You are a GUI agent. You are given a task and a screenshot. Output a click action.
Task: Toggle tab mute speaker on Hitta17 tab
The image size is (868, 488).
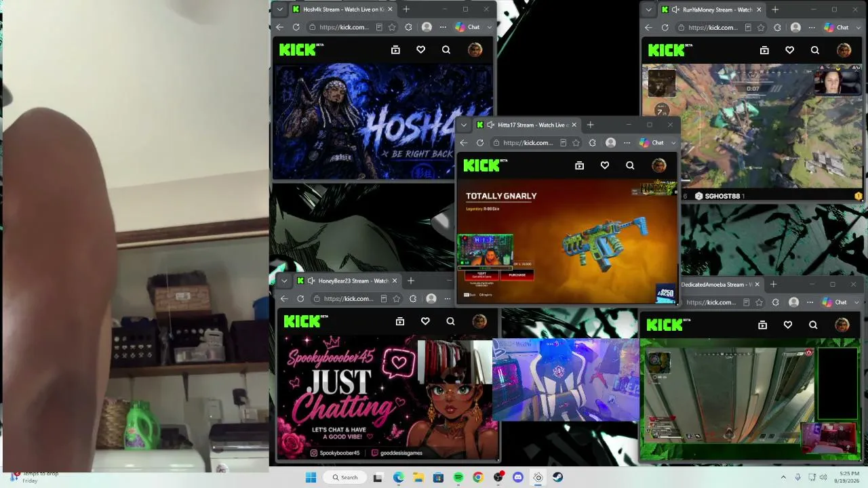coord(491,125)
